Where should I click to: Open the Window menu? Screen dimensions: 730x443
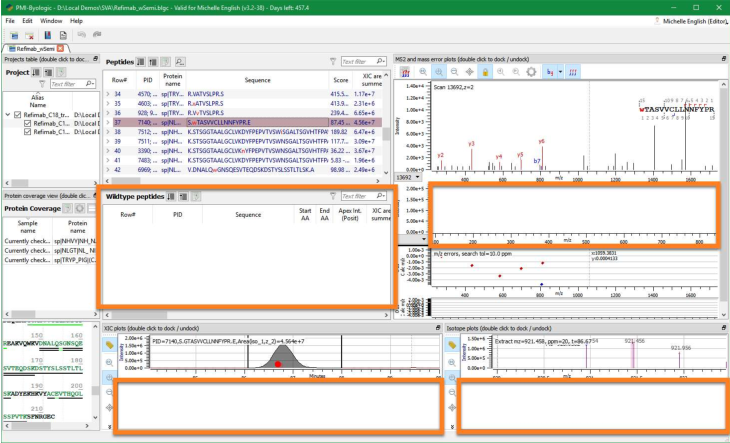point(51,21)
